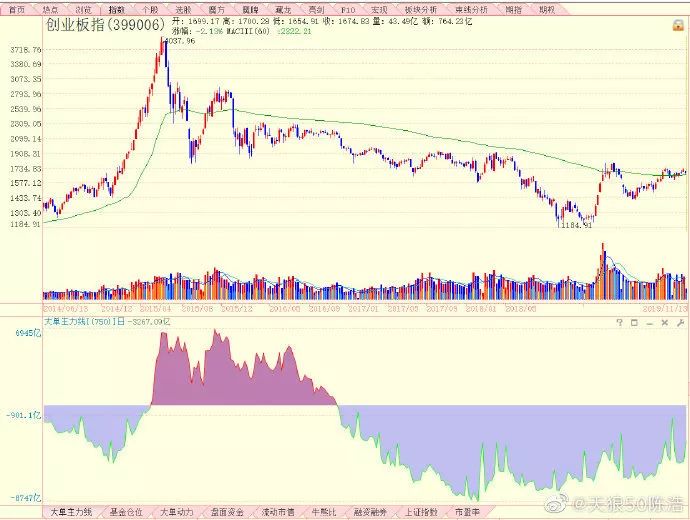Switch to 盘面资金 bottom tab
Screen dimensions: 690x520
click(227, 512)
